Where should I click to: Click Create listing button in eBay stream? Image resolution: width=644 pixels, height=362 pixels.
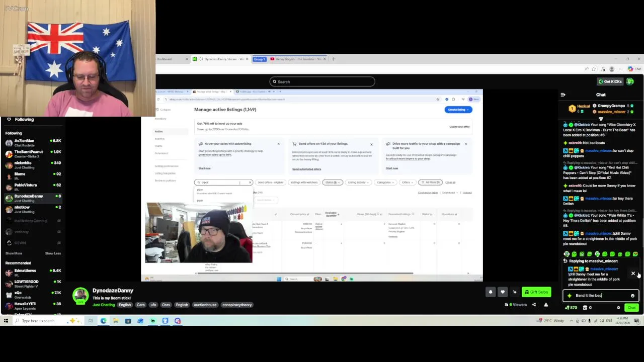pos(458,110)
